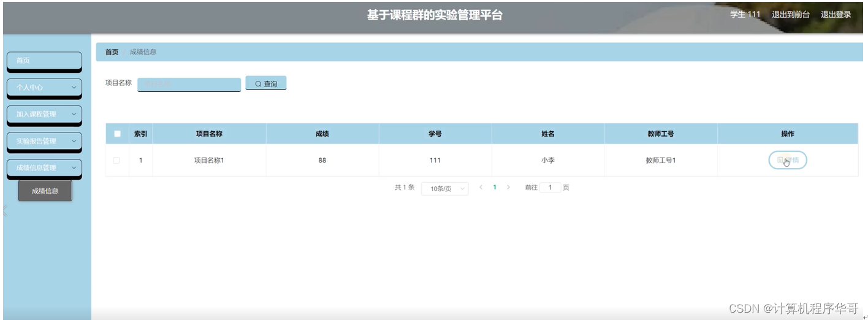The image size is (868, 320).
Task: Toggle the select-all checkbox in table header
Action: (117, 134)
